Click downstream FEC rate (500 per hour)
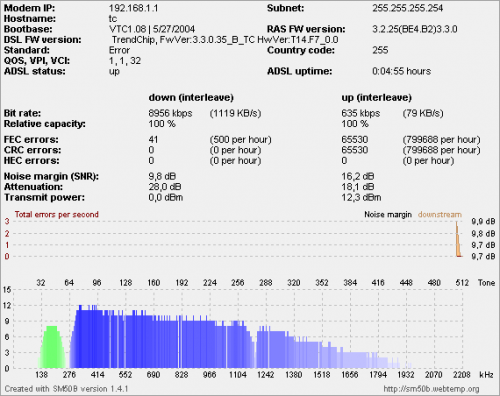Image resolution: width=500 pixels, height=396 pixels. tap(240, 139)
